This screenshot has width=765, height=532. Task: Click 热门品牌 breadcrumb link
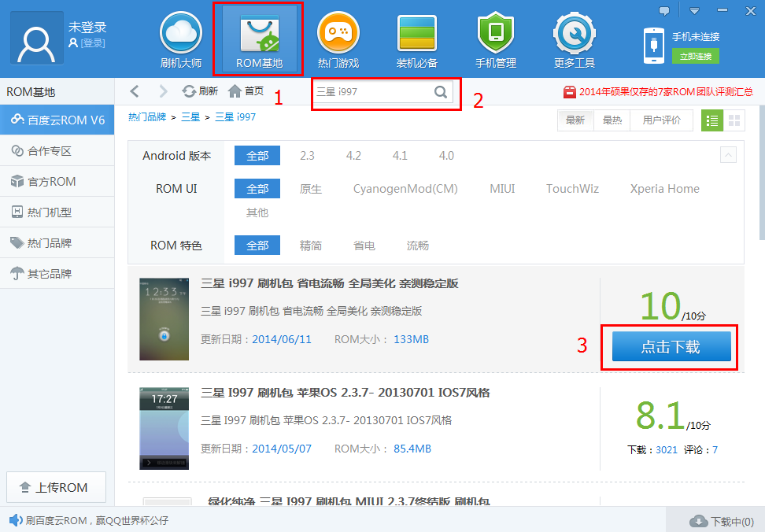coord(147,117)
